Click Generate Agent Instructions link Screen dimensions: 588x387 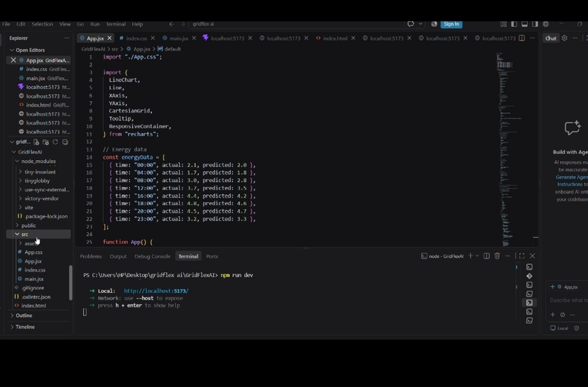[571, 180]
